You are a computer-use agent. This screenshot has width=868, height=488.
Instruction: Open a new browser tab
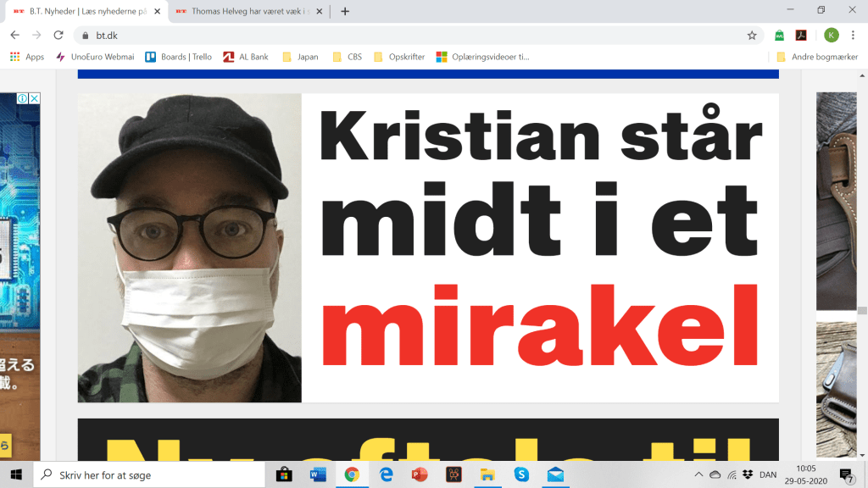click(x=345, y=11)
